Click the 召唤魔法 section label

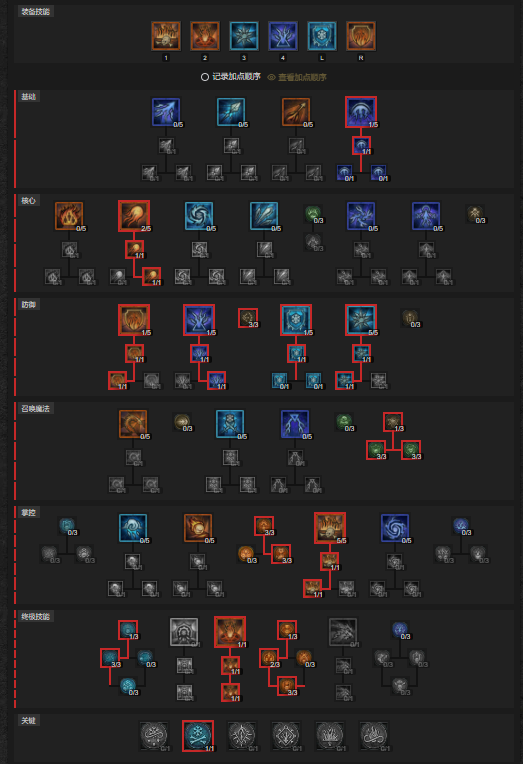point(36,408)
